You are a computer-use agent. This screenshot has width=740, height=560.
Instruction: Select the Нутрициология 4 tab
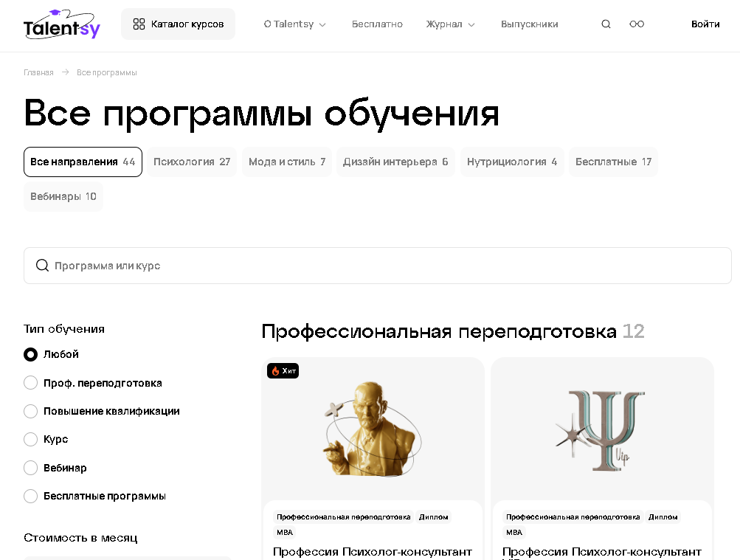click(512, 162)
